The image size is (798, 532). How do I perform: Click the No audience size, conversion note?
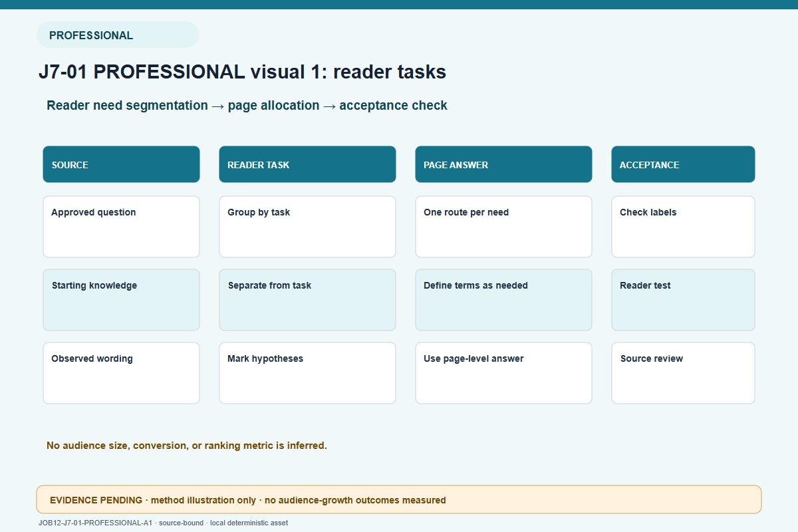point(187,446)
